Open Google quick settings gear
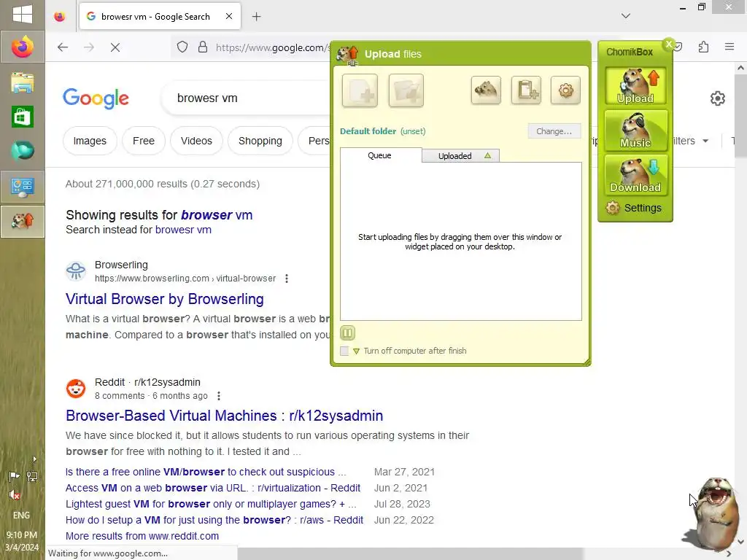Viewport: 747px width, 560px height. 718,98
